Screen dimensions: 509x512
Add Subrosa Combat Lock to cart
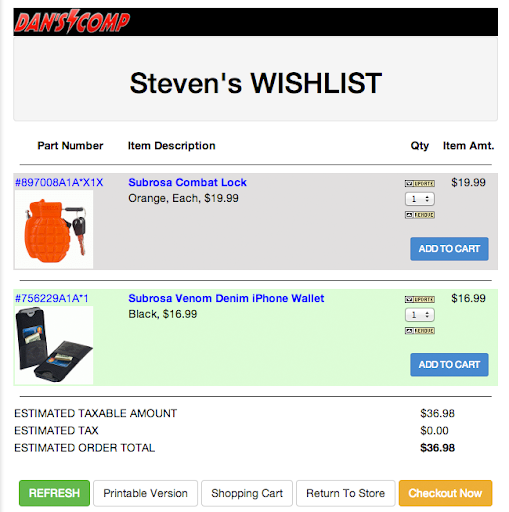coord(449,249)
